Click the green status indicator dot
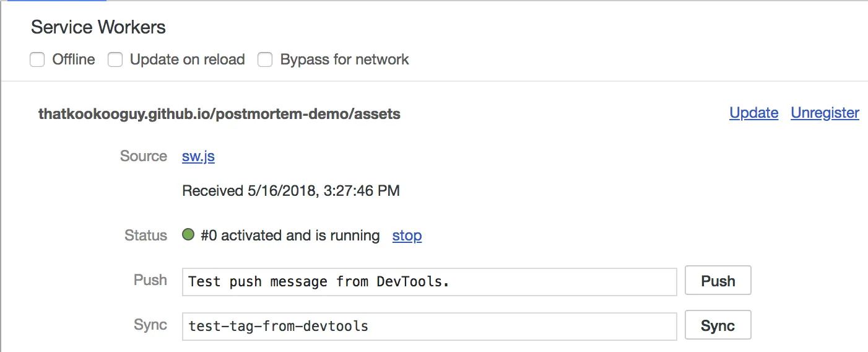 pos(188,235)
